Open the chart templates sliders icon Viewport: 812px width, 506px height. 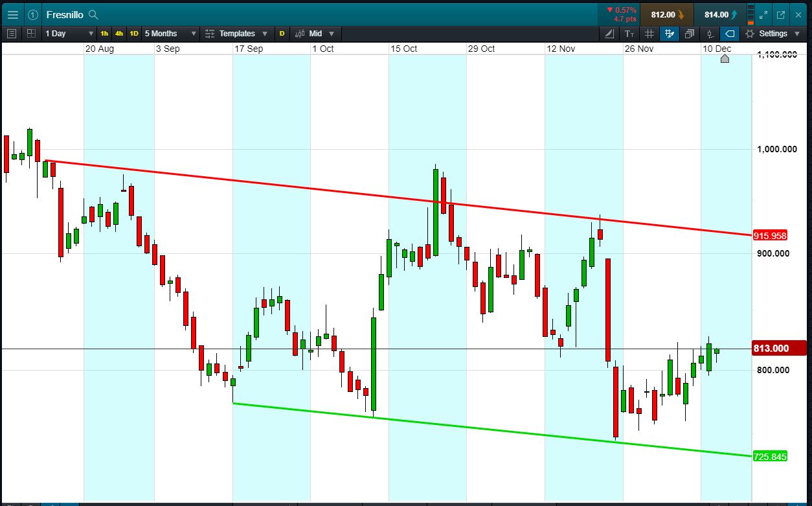[210, 34]
